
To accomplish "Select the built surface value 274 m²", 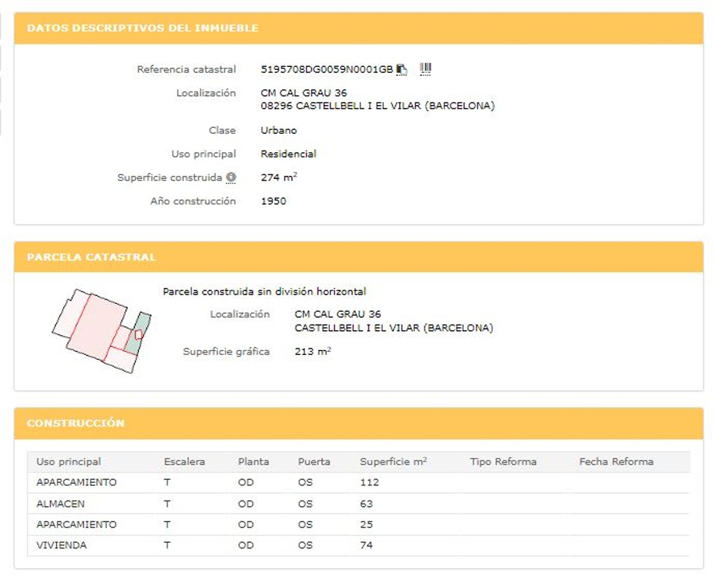I will (x=279, y=178).
